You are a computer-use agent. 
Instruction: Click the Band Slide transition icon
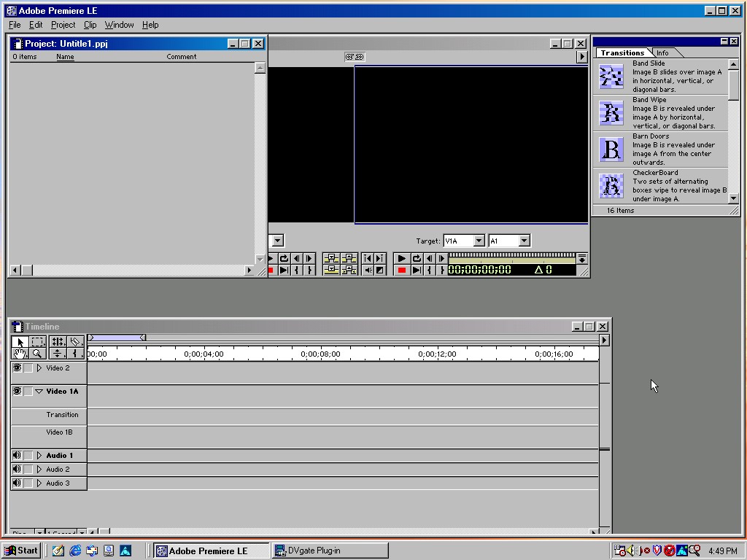click(x=611, y=77)
